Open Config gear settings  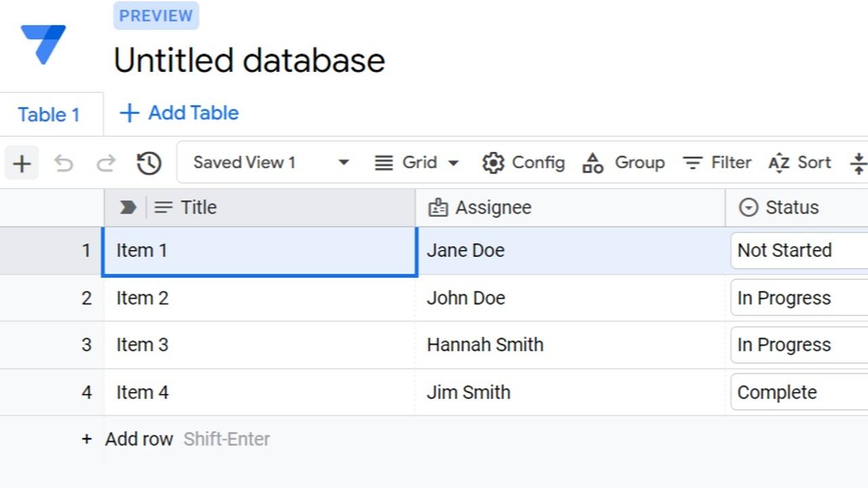[x=524, y=163]
